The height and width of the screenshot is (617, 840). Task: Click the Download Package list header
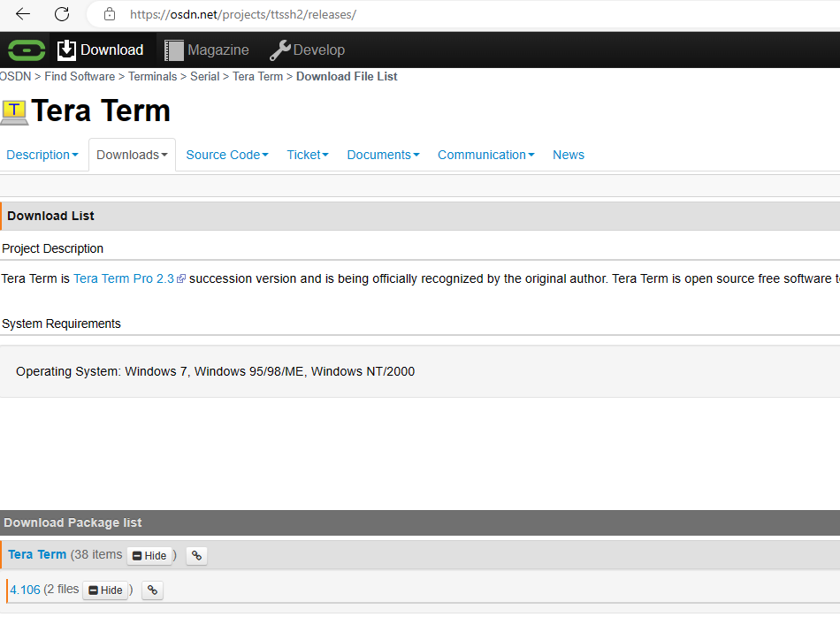point(73,522)
